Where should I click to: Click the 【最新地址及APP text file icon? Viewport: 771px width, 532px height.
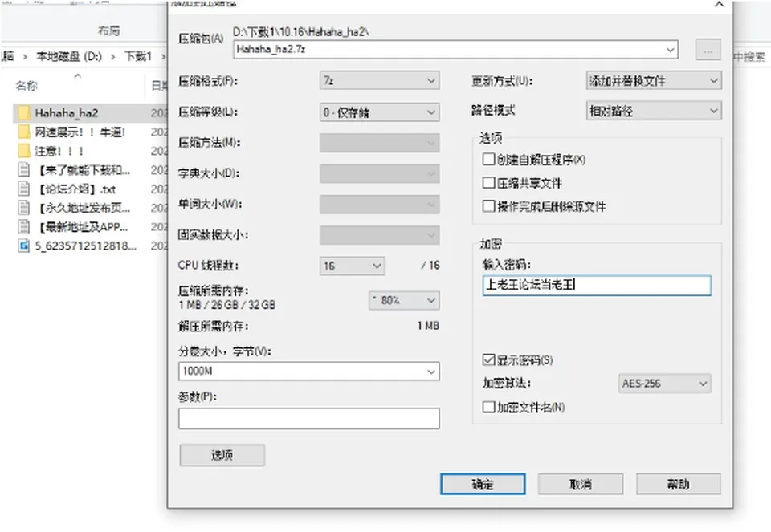[23, 226]
